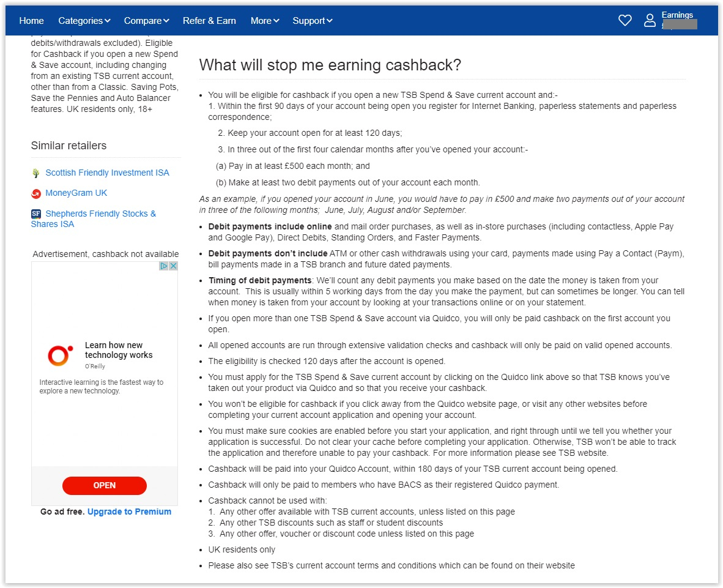Close the advertisement with the X icon
The width and height of the screenshot is (723, 588).
pos(173,266)
